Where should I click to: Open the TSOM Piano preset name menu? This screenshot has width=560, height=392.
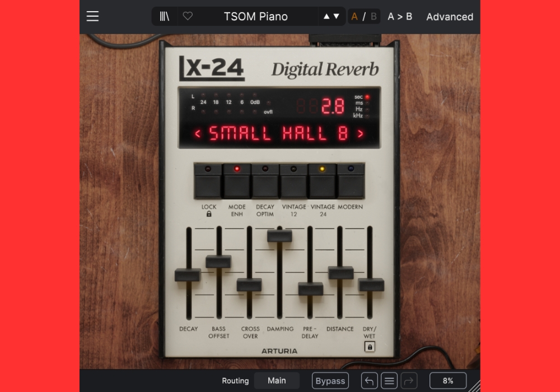(256, 16)
